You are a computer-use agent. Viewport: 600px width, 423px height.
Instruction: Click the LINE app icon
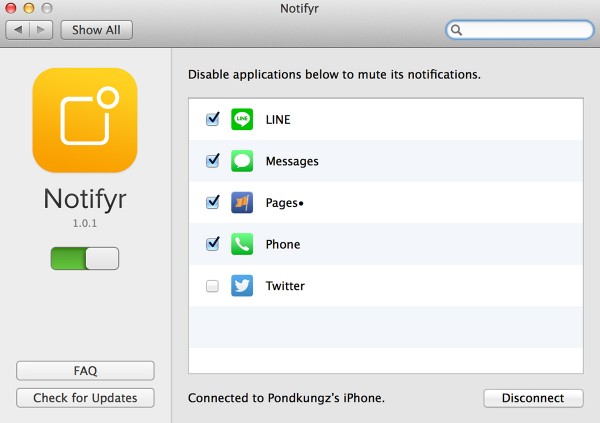pyautogui.click(x=242, y=119)
